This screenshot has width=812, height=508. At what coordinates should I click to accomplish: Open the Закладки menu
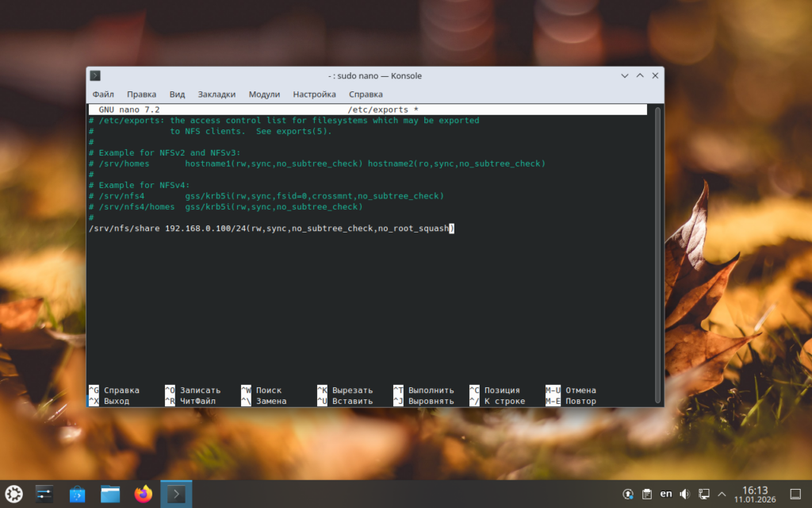pos(216,94)
